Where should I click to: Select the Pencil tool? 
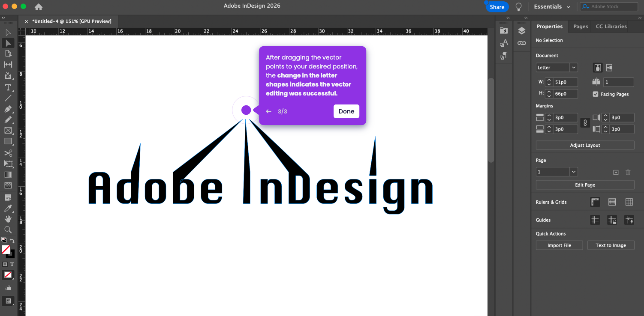(8, 119)
